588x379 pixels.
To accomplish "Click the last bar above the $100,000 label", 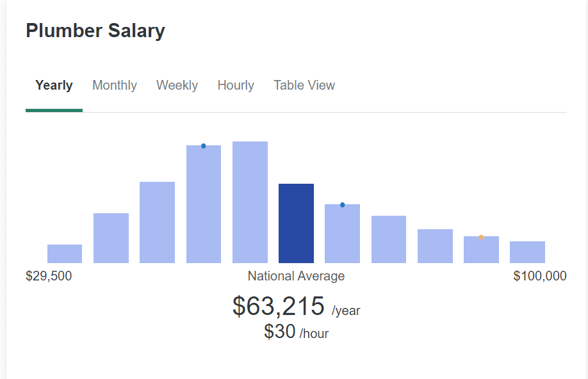I will (x=527, y=252).
